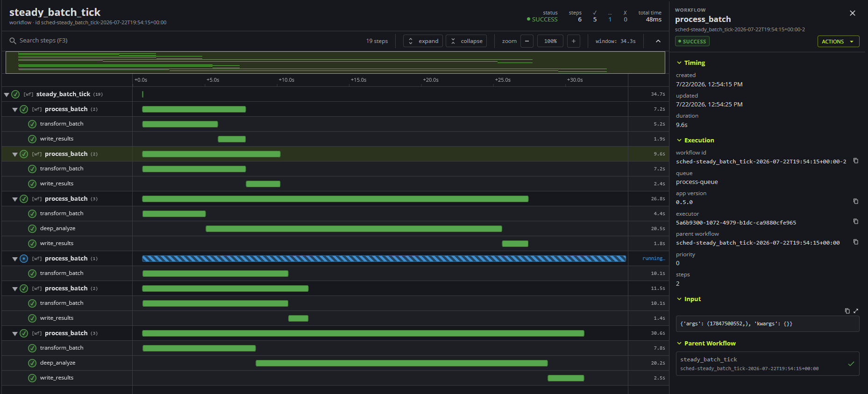Close the process_batch details panel

click(853, 13)
